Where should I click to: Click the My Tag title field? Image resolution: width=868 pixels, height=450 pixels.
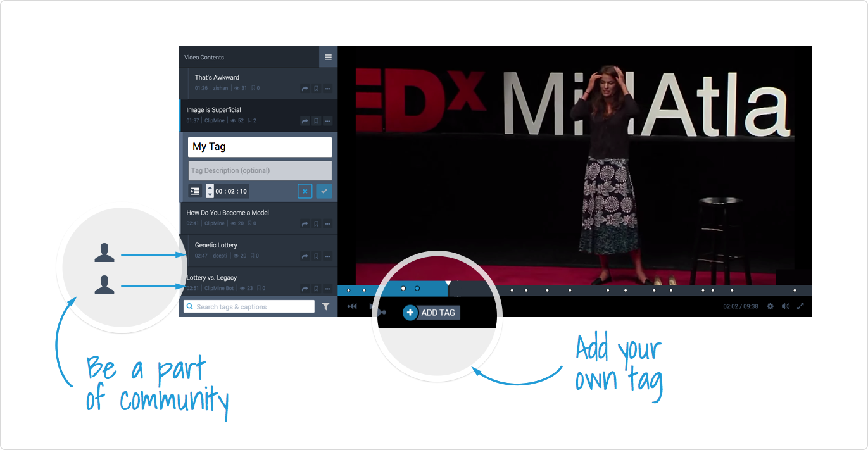tap(260, 147)
